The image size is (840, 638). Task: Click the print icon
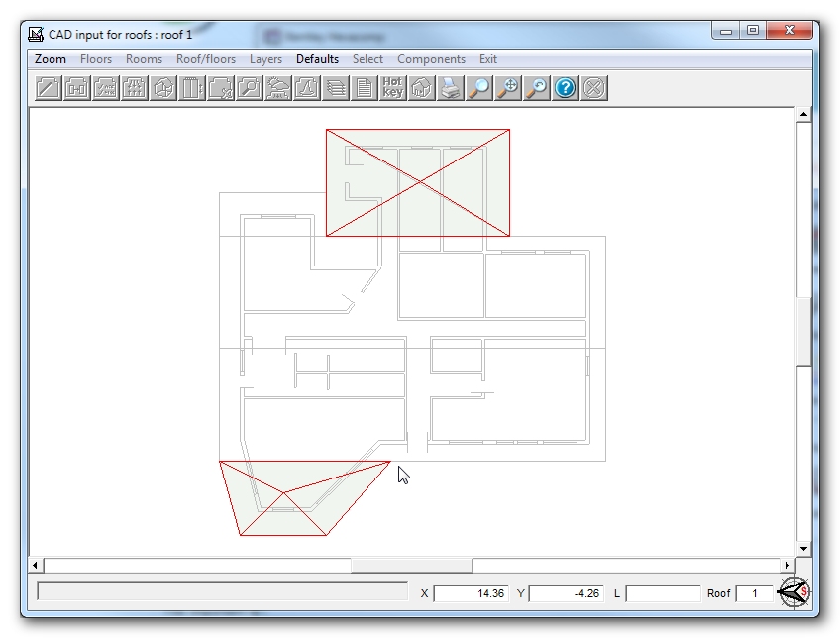click(x=448, y=88)
